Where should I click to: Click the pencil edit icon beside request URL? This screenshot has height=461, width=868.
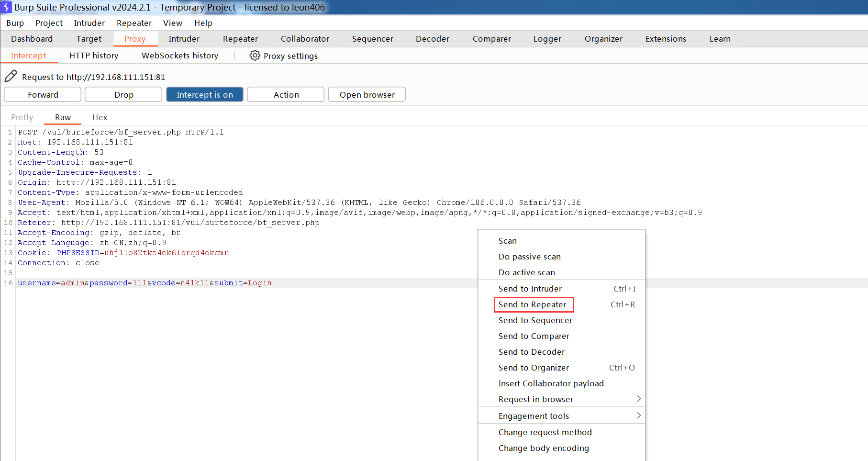pos(11,76)
